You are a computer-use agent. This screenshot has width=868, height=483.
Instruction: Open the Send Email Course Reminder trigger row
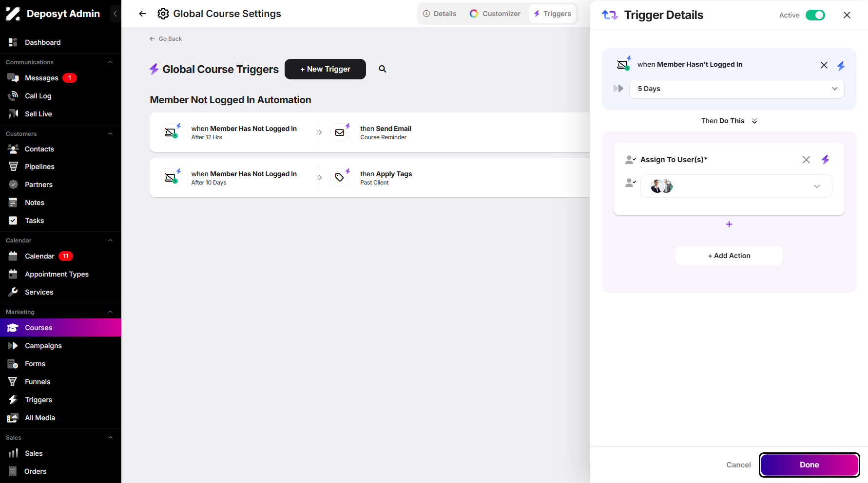coord(370,132)
